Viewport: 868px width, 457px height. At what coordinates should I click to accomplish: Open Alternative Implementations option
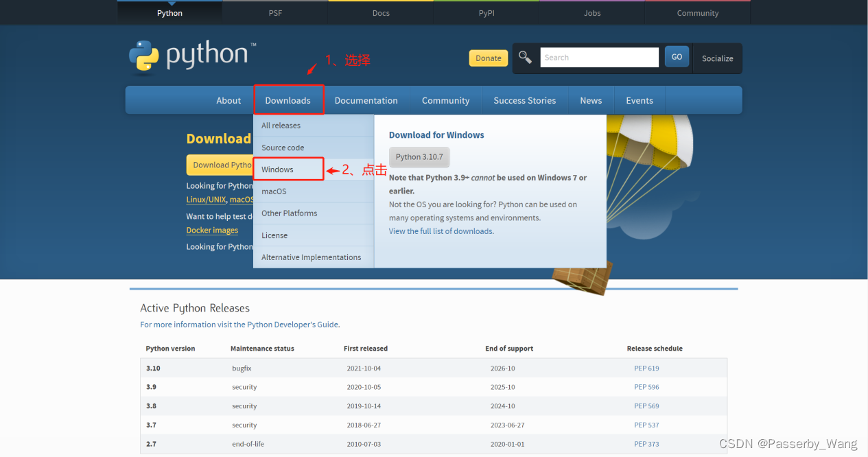tap(311, 257)
